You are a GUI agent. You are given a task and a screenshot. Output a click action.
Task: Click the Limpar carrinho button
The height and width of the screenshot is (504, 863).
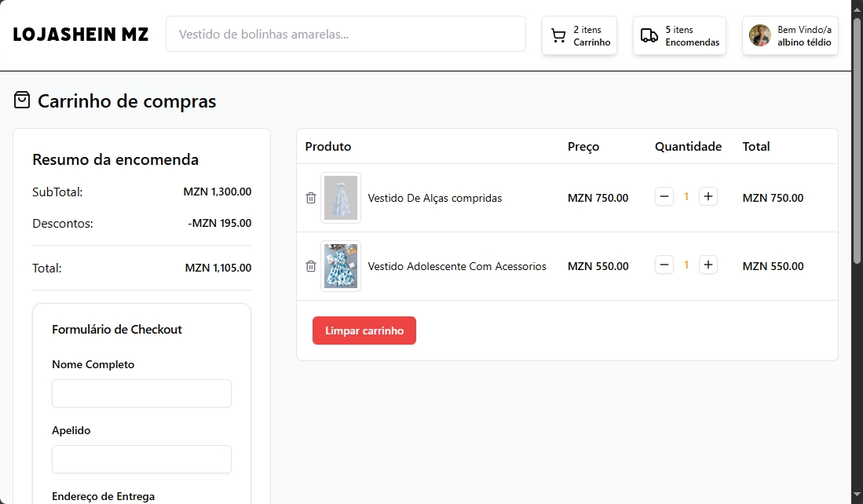[364, 331]
